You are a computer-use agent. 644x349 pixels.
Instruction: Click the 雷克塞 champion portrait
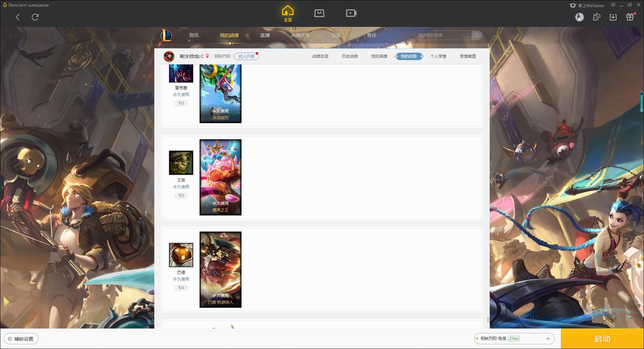pyautogui.click(x=181, y=73)
